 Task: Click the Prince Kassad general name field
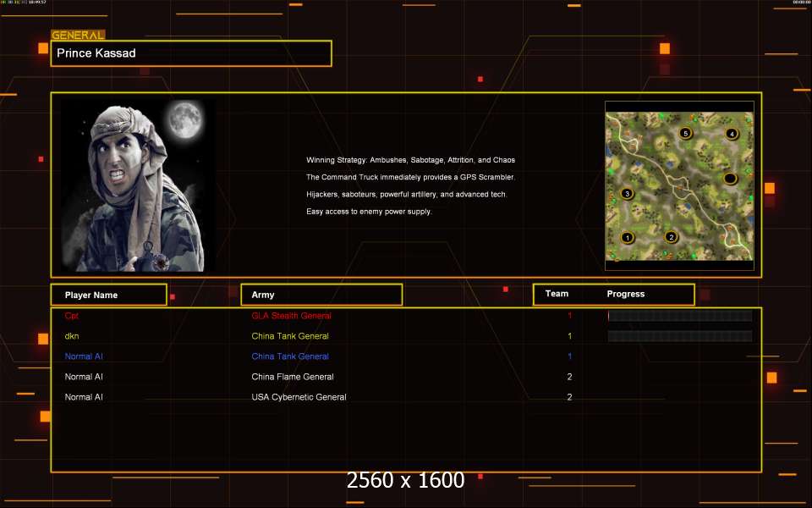pos(191,53)
